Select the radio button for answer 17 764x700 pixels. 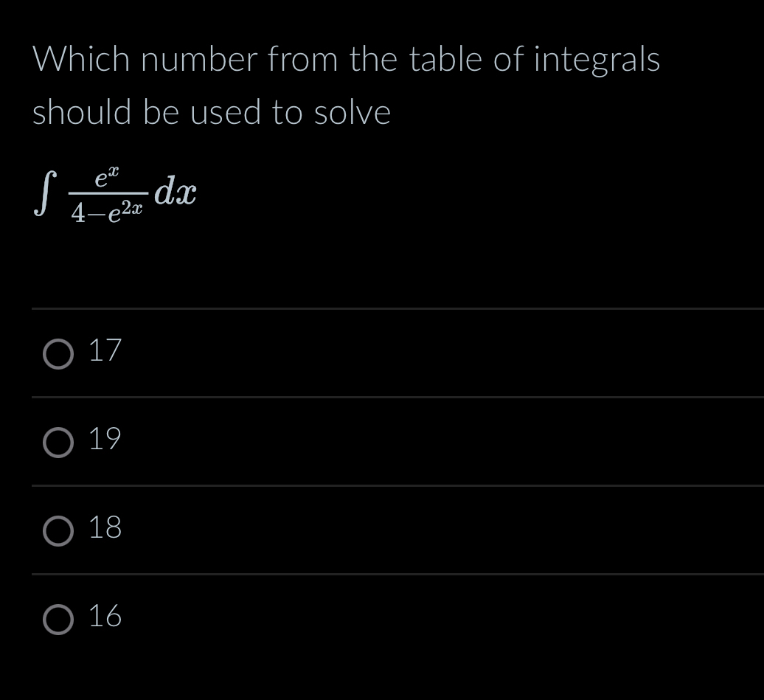point(58,356)
